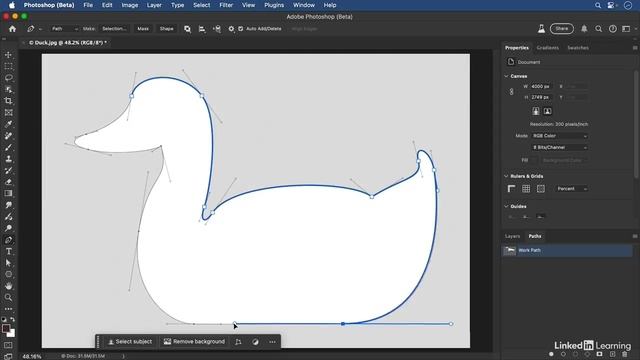Open the 8 Bits/Channel dropdown
The height and width of the screenshot is (360, 640).
[x=560, y=147]
